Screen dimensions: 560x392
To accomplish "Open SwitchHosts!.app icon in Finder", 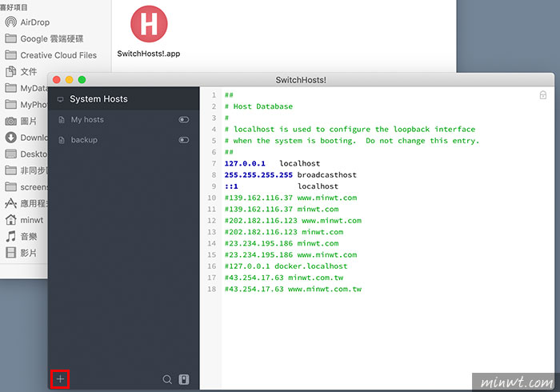I will (149, 24).
